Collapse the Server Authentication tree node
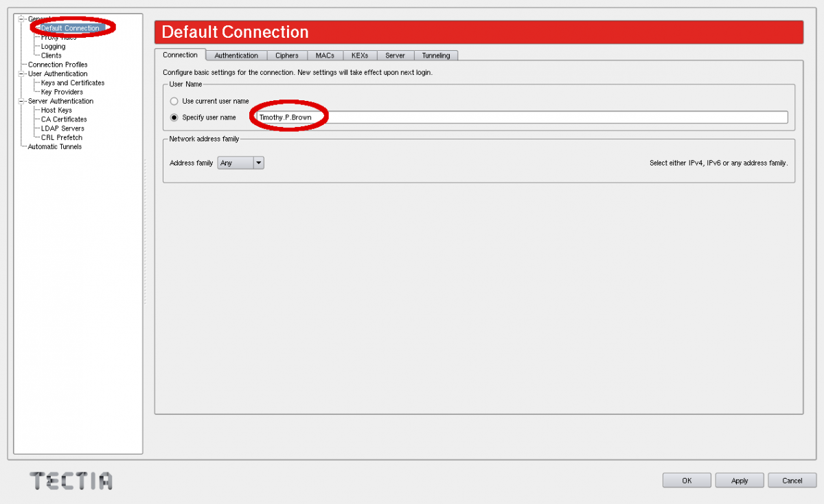The height and width of the screenshot is (504, 824). (x=21, y=101)
